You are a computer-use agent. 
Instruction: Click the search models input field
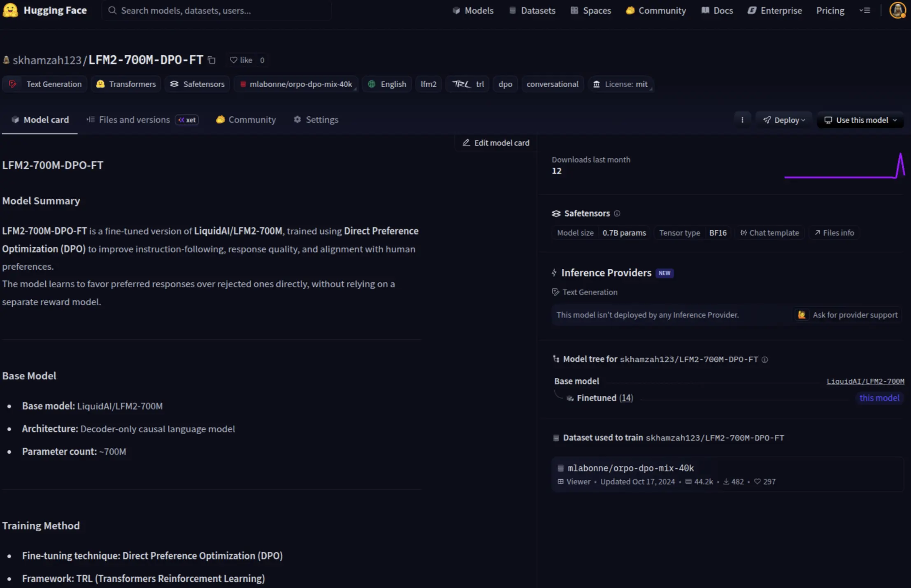[x=218, y=10]
